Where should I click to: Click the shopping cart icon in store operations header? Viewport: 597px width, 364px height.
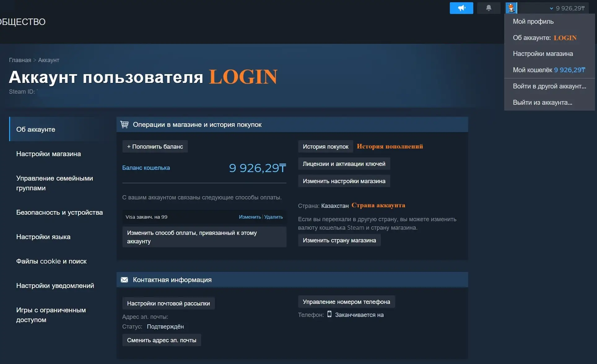coord(124,124)
